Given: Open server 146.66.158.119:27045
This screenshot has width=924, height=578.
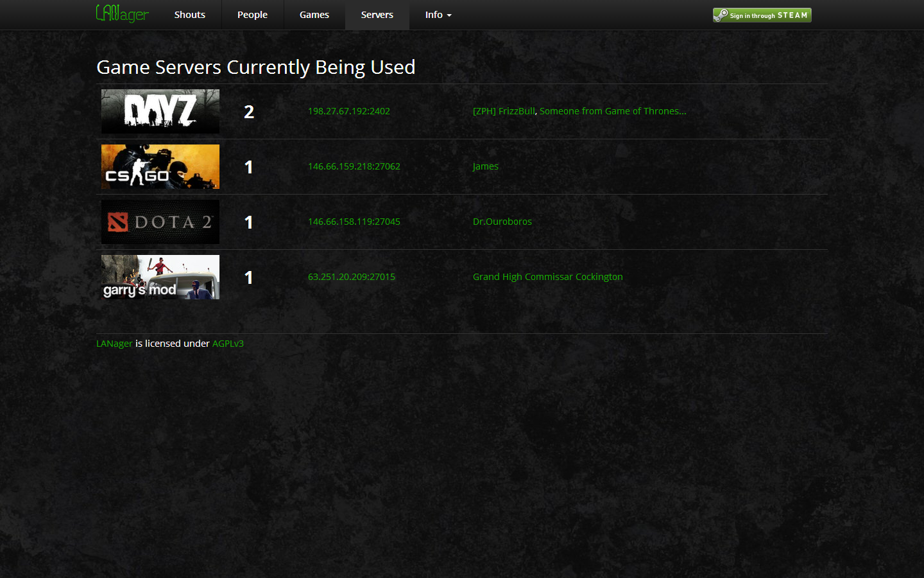Looking at the screenshot, I should pos(354,222).
